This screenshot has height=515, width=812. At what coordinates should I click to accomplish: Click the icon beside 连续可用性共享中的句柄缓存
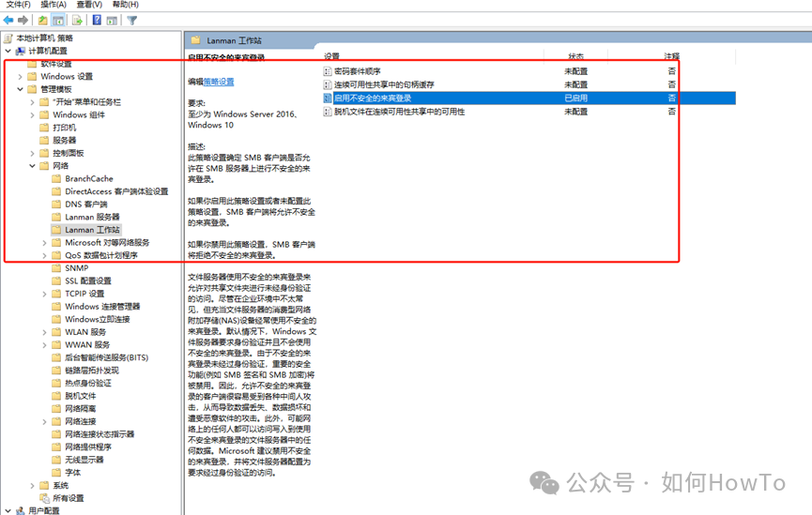click(x=328, y=84)
